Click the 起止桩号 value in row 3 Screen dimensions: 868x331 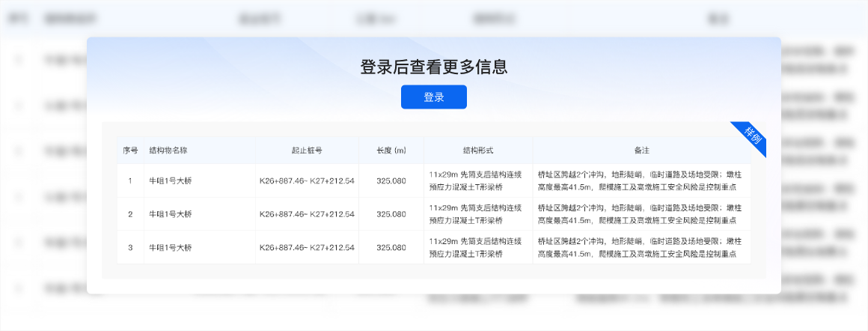307,247
